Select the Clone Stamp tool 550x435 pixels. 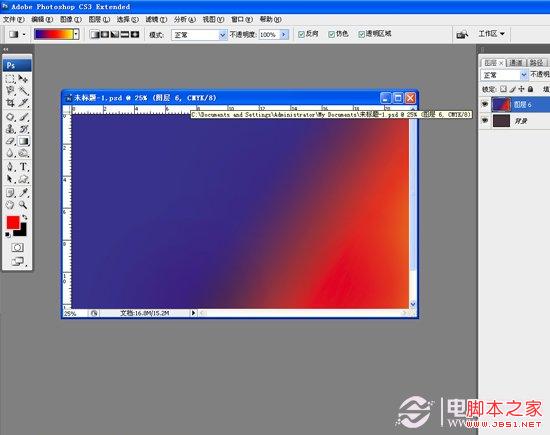[x=10, y=129]
